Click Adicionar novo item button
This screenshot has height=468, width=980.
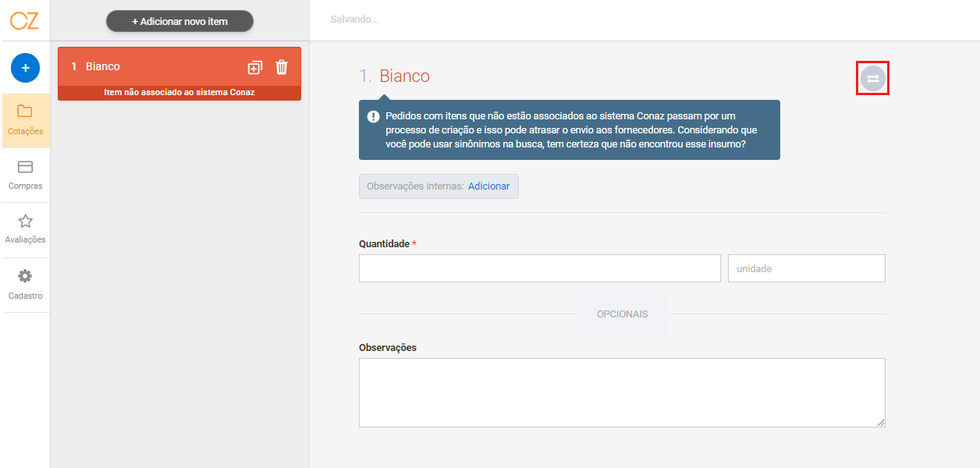point(179,21)
